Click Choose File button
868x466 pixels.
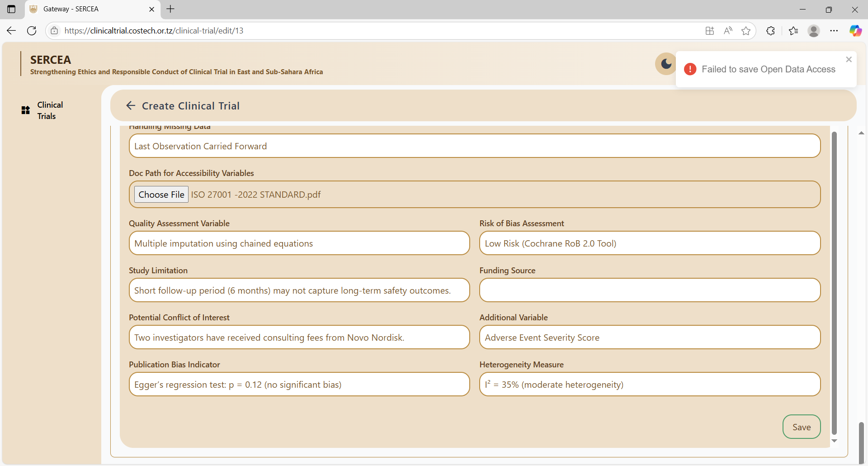pyautogui.click(x=161, y=195)
